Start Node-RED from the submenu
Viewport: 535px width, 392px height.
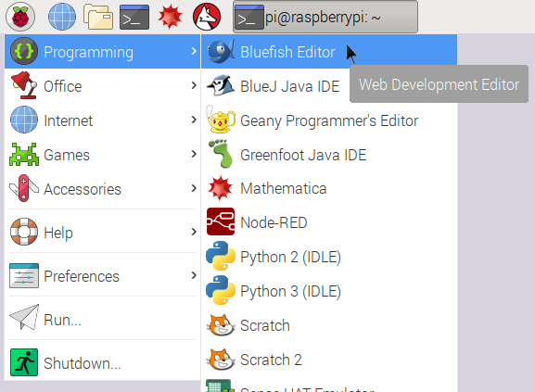coord(329,222)
